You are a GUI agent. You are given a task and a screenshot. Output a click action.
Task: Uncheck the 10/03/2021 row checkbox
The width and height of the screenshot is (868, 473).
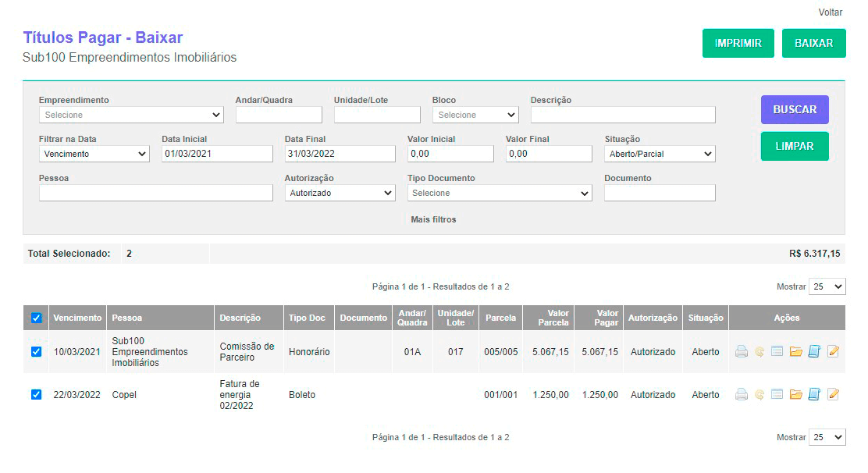point(36,352)
